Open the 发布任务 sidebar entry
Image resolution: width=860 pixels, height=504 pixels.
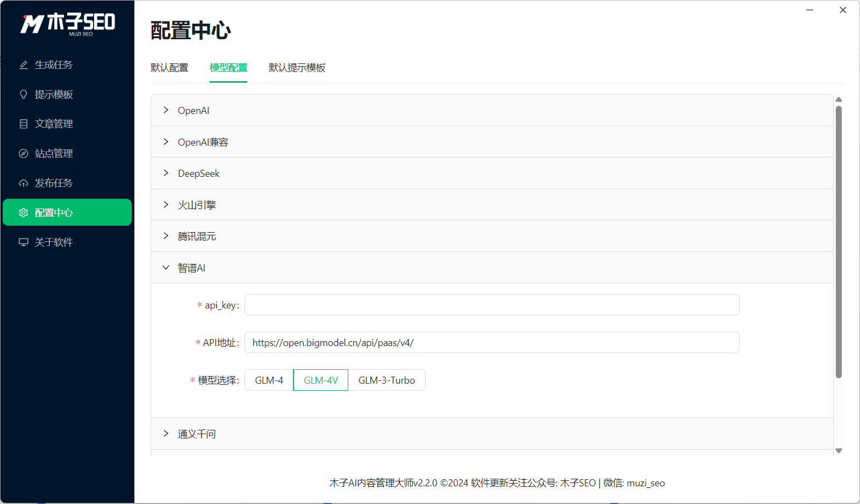67,183
